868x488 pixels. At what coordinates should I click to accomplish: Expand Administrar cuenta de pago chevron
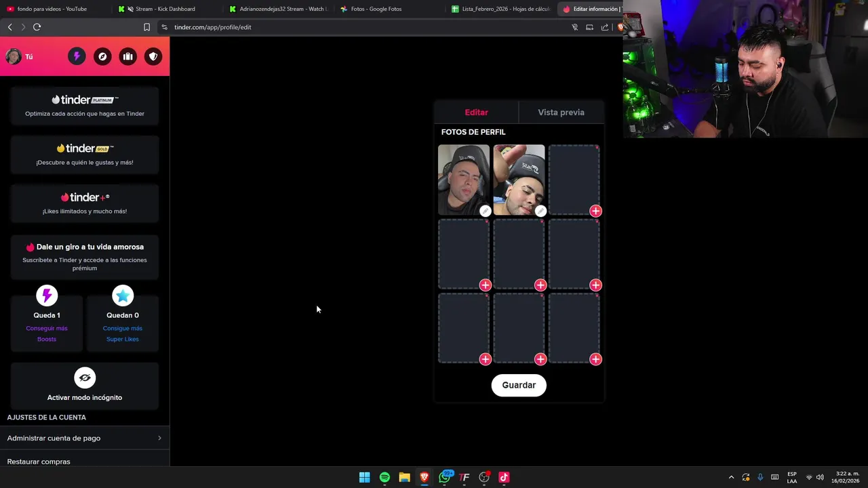(x=159, y=438)
